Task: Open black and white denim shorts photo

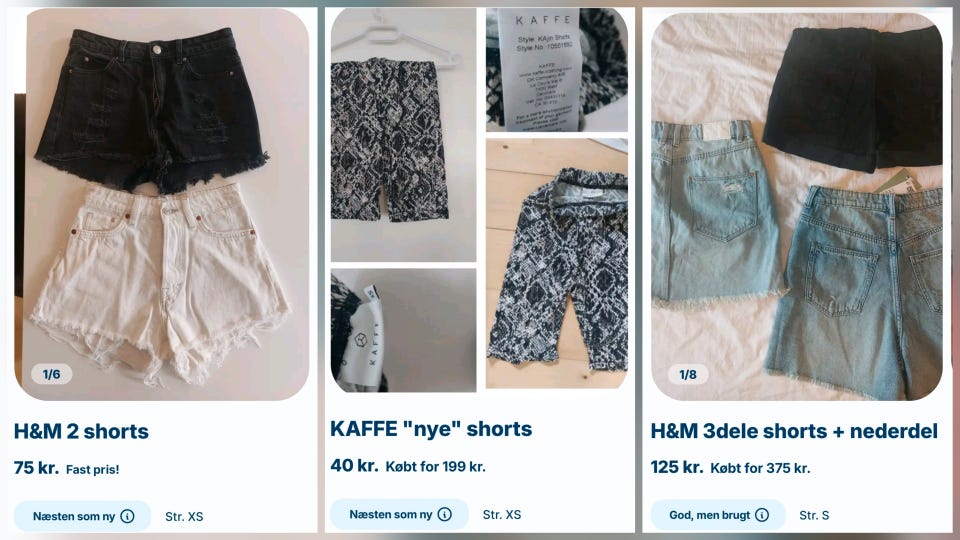Action: (x=162, y=204)
